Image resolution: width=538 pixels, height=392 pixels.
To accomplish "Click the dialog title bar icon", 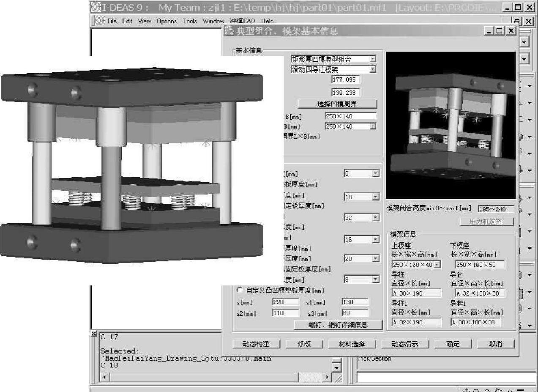I will (x=229, y=31).
